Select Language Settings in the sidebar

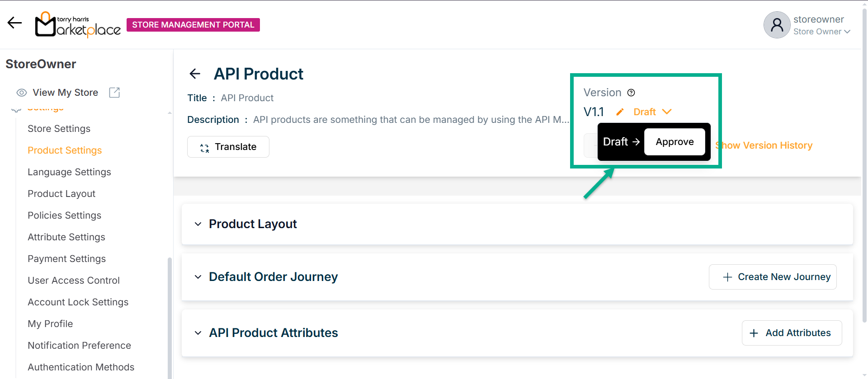(x=69, y=172)
